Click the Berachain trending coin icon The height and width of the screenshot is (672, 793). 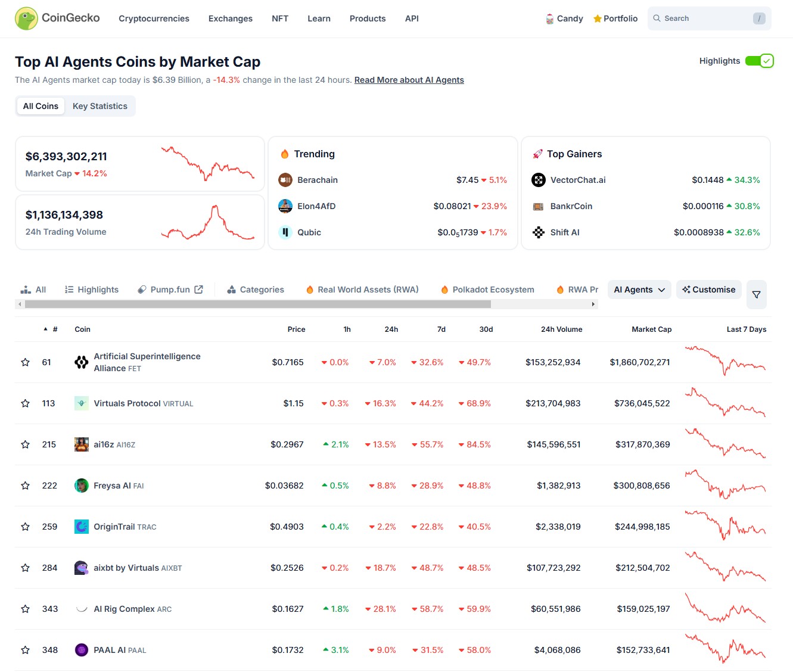tap(285, 180)
